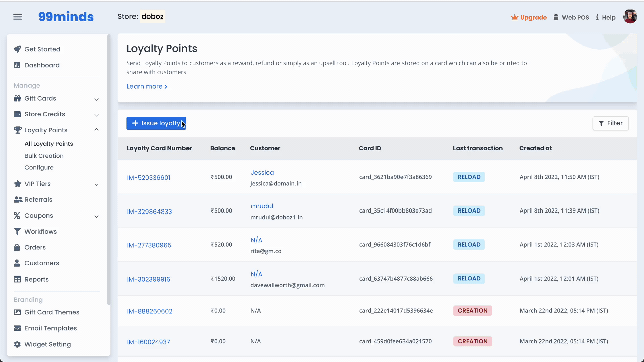
Task: Click the Coupons percent icon
Action: tap(17, 216)
